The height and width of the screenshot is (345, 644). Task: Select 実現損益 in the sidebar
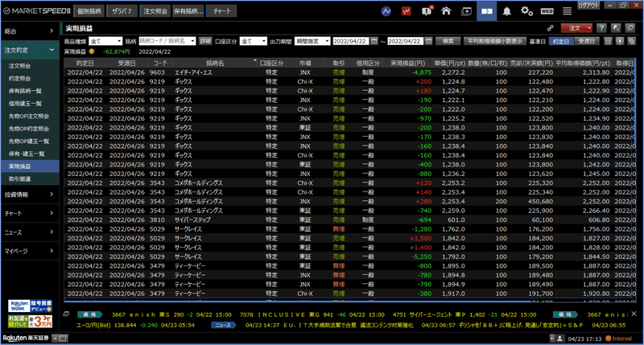coord(30,166)
